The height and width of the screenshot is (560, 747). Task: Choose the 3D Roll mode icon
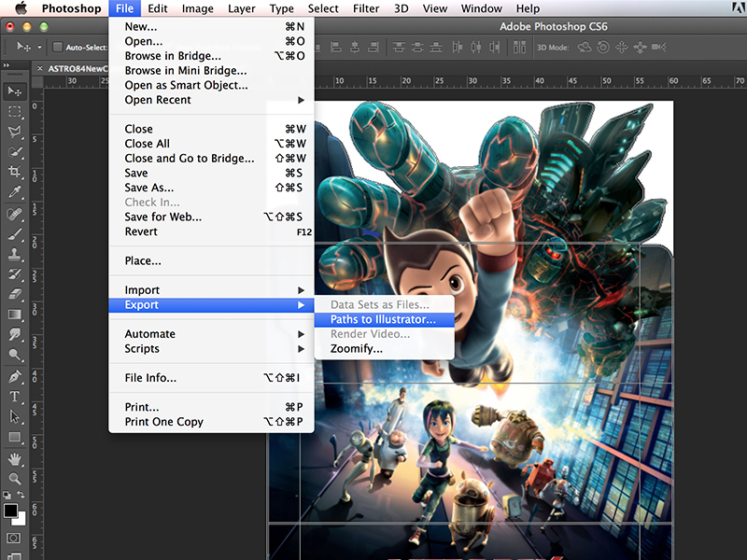coord(603,48)
